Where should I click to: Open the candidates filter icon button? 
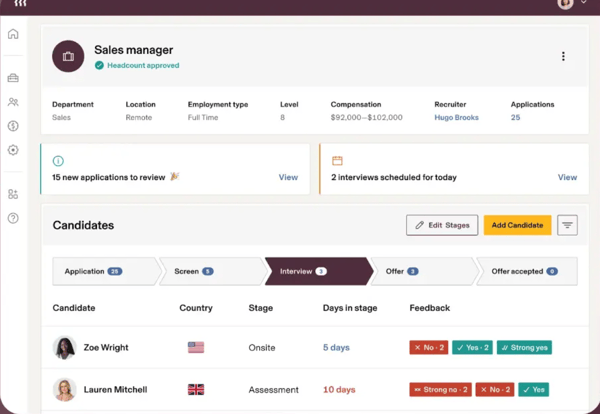coord(567,225)
